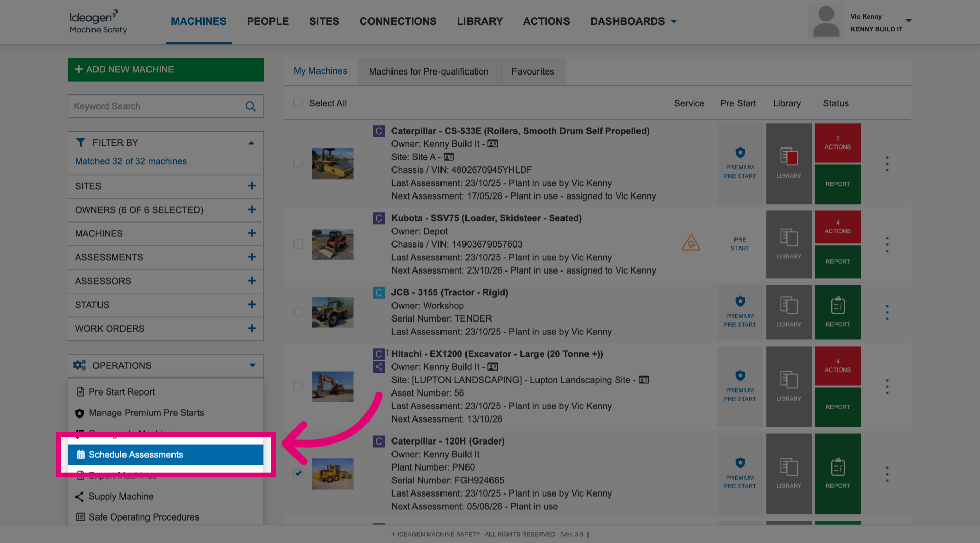Open Library for Caterpillar 120H
The width and height of the screenshot is (980, 543).
pos(789,474)
